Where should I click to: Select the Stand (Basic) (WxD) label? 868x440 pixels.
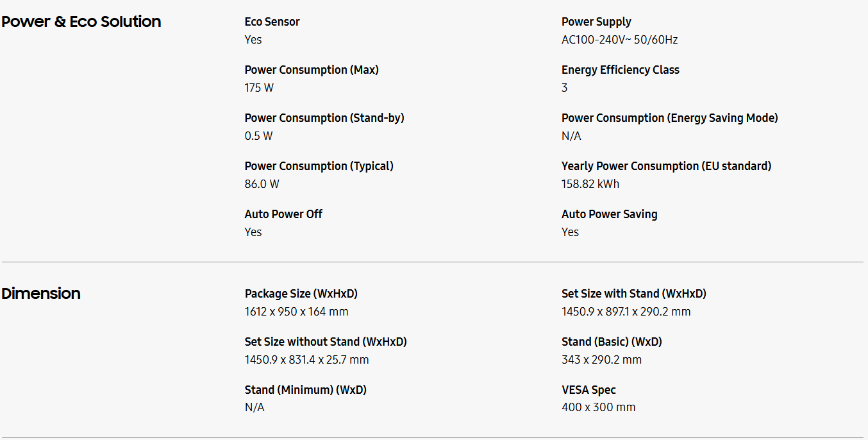612,342
